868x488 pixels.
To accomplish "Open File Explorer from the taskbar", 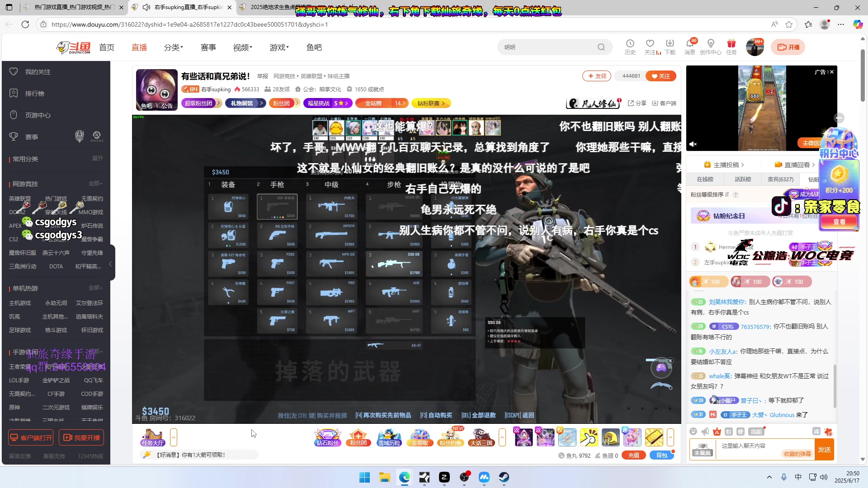I will click(384, 477).
